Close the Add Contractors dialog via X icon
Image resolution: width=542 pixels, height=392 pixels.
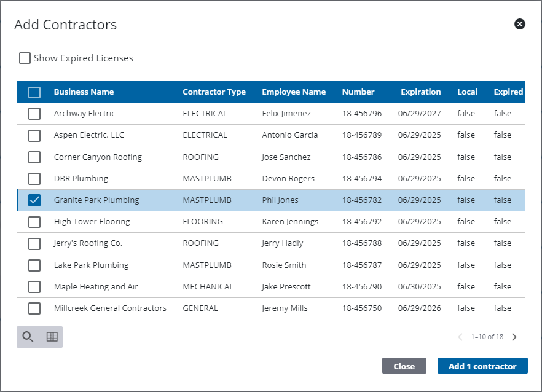[x=520, y=24]
